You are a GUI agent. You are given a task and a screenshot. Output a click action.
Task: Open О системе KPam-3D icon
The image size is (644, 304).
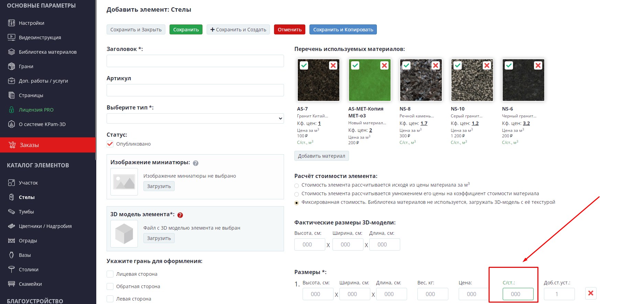coord(11,124)
